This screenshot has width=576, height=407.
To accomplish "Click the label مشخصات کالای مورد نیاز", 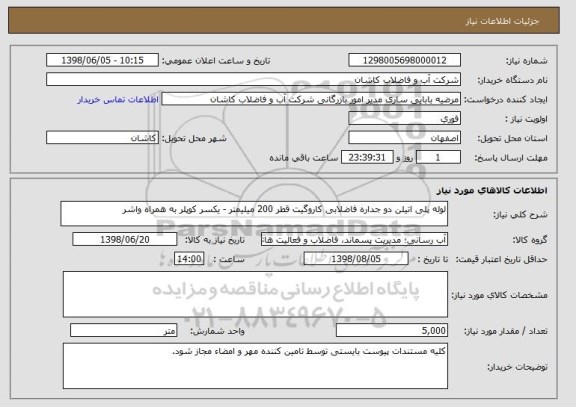I will tap(500, 295).
